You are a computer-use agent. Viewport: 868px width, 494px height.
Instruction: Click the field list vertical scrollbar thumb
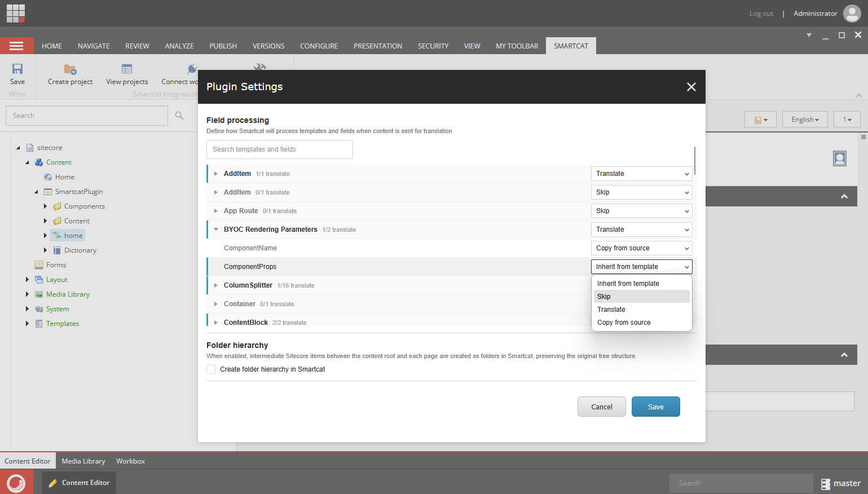(695, 161)
